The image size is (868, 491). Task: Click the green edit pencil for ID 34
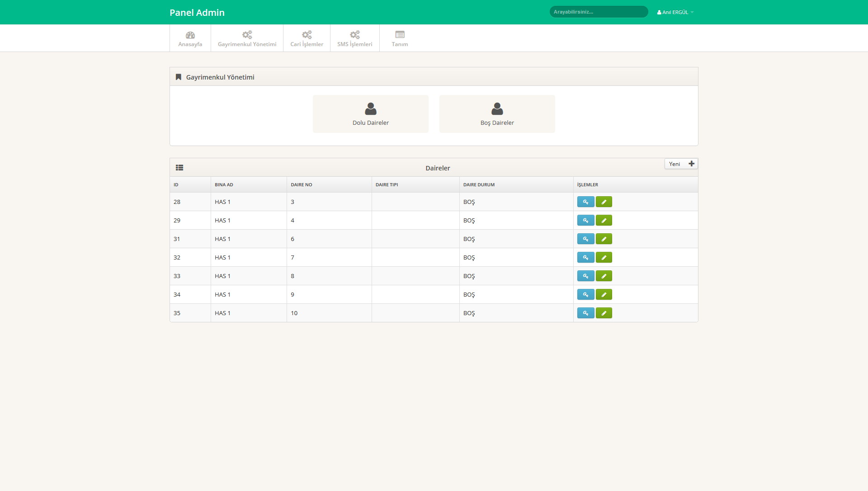pos(604,294)
